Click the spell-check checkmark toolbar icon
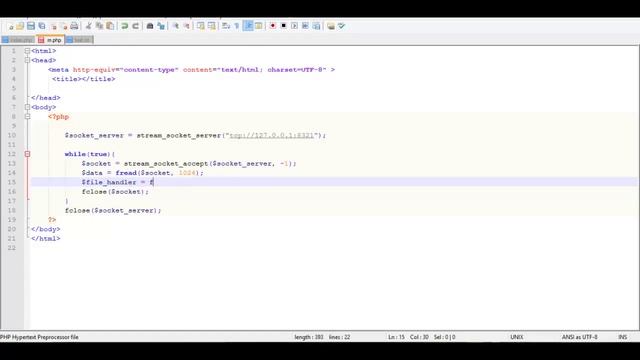This screenshot has height=360, width=640. (x=342, y=26)
